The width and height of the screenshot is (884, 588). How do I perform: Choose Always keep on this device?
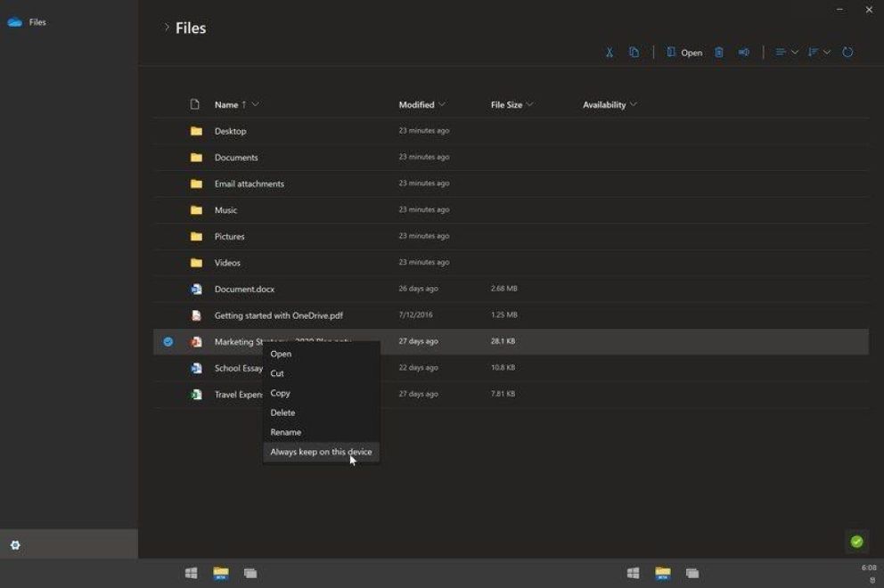(x=322, y=452)
